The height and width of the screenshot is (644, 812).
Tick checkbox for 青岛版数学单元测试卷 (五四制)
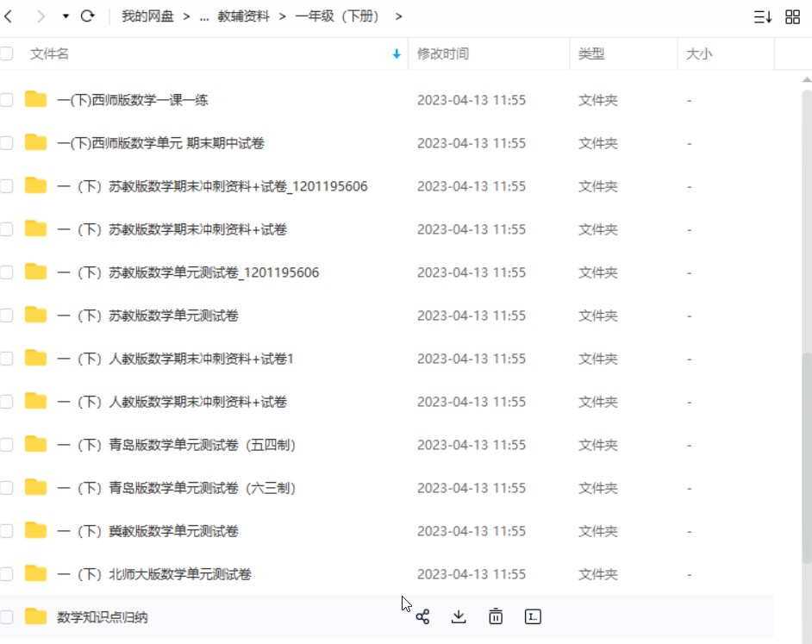click(x=7, y=445)
